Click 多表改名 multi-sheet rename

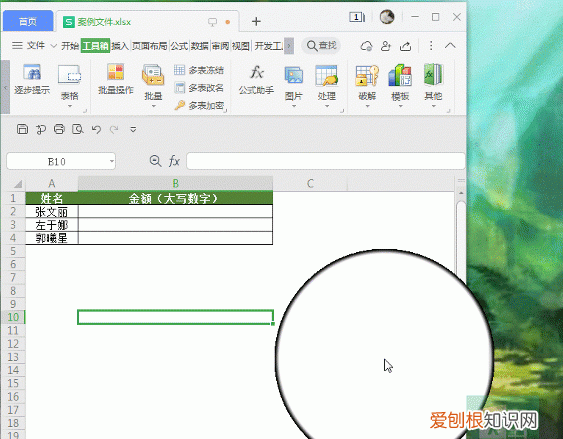pyautogui.click(x=199, y=88)
